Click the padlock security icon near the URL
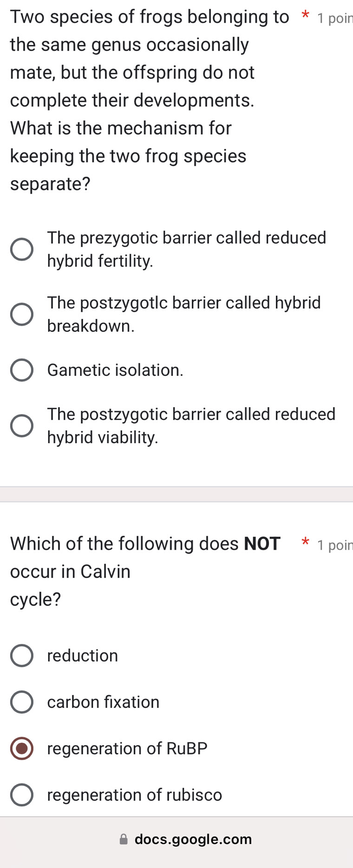This screenshot has height=868, width=353. (123, 839)
